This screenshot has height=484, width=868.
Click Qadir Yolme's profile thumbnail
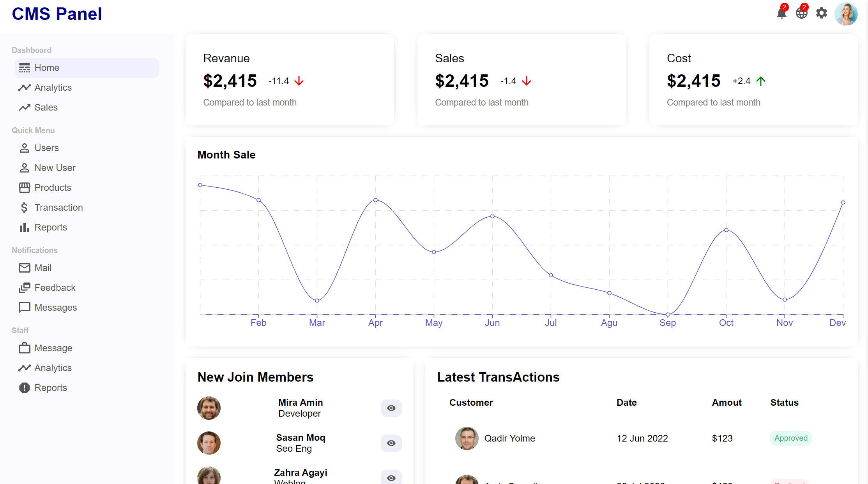click(466, 438)
